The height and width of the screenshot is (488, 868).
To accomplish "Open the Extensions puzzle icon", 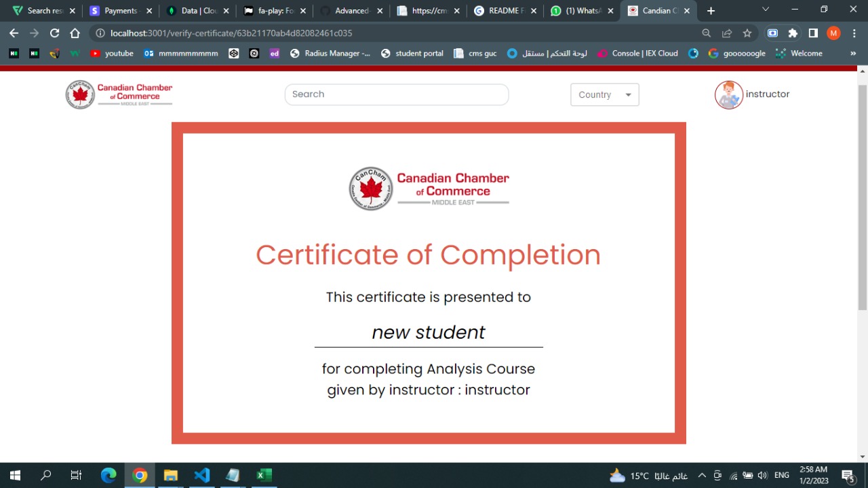I will pyautogui.click(x=793, y=33).
